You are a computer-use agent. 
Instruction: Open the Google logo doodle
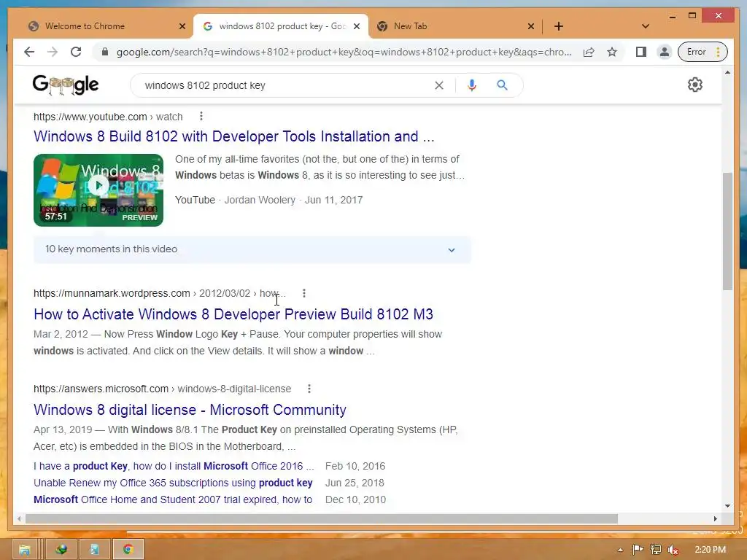click(66, 85)
